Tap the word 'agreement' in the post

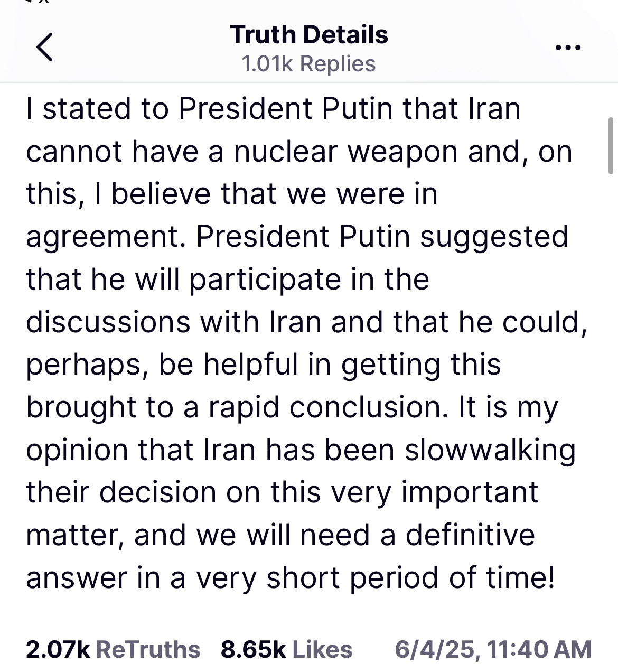click(x=102, y=237)
